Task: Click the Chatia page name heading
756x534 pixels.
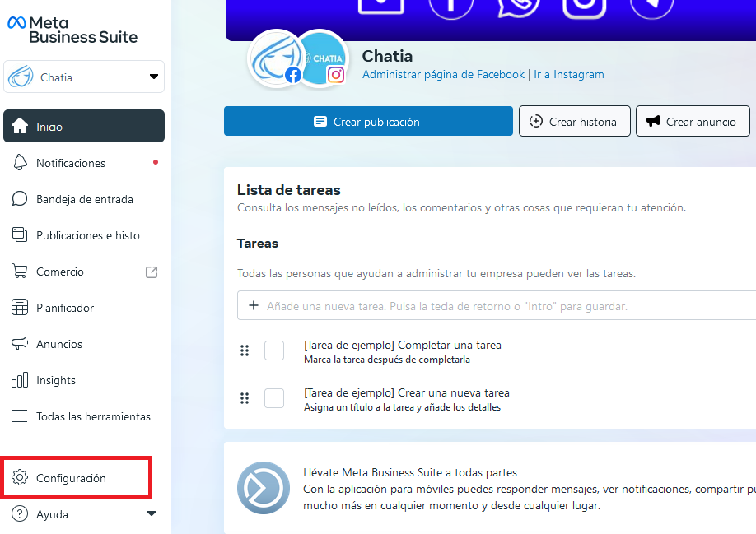Action: 387,56
